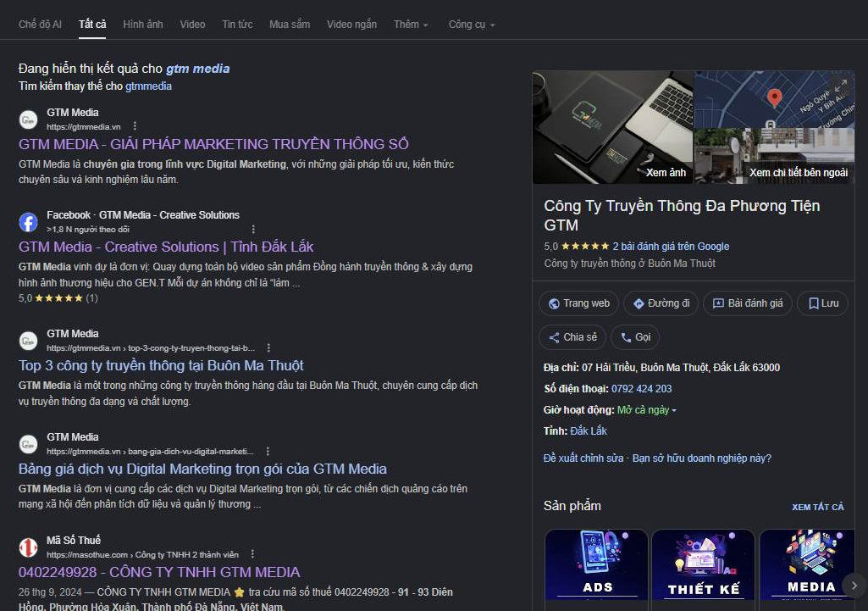Open 2 bài đánh giá trên Google

(x=671, y=247)
